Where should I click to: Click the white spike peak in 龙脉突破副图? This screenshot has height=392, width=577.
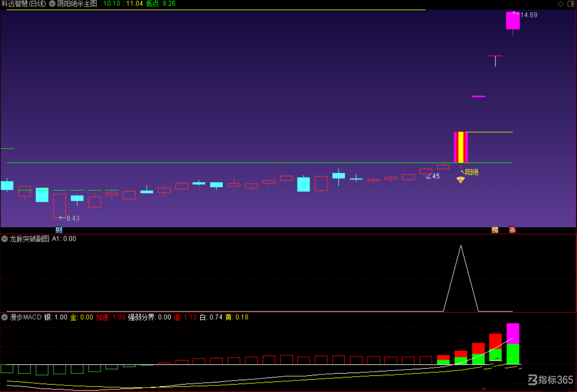(x=460, y=246)
